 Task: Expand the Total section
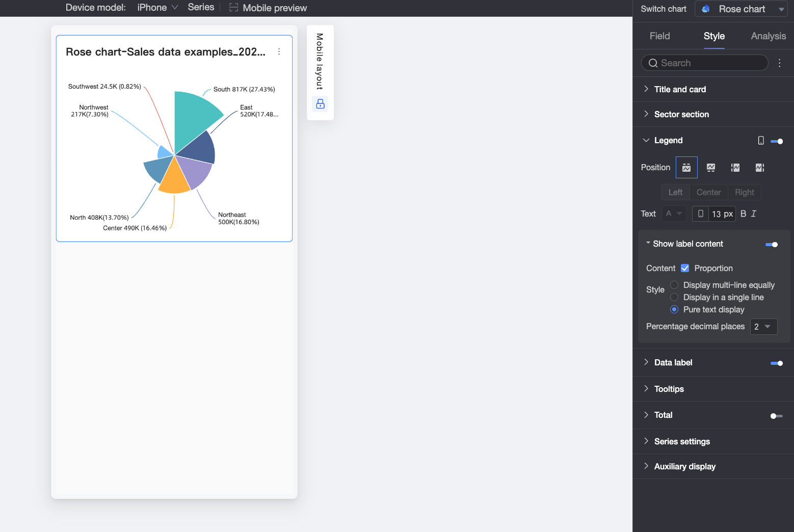click(x=646, y=415)
